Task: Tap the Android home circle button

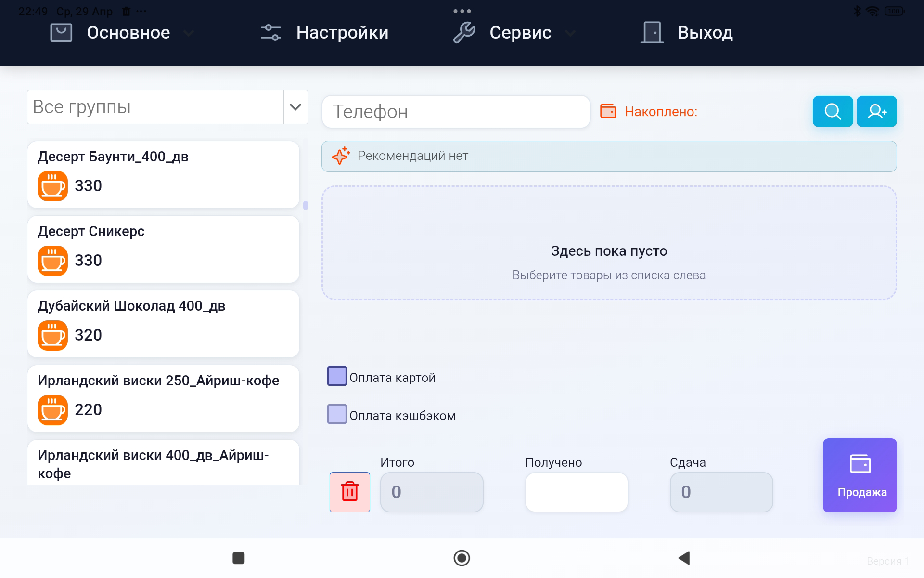Action: click(x=462, y=558)
